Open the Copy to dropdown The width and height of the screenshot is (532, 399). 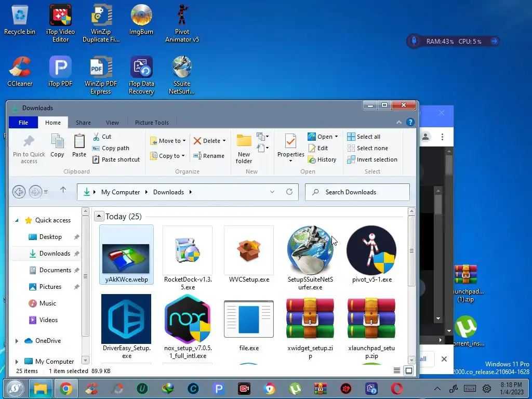pos(168,156)
